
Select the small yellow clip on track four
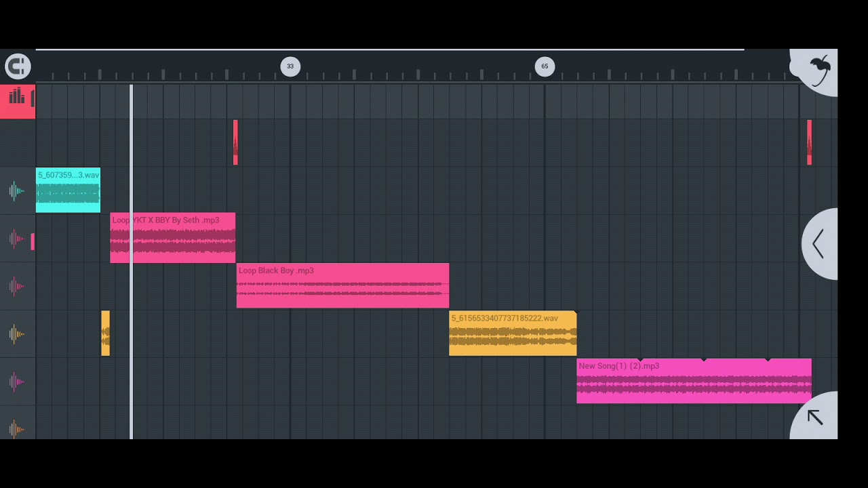pos(105,333)
